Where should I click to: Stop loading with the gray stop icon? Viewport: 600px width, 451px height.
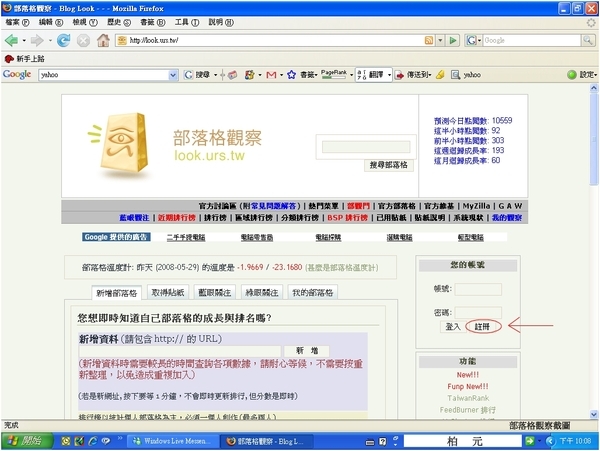(x=83, y=40)
